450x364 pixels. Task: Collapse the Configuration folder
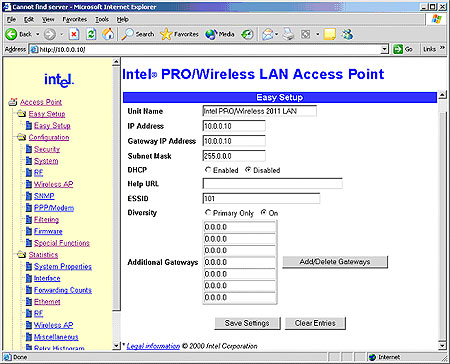click(22, 137)
